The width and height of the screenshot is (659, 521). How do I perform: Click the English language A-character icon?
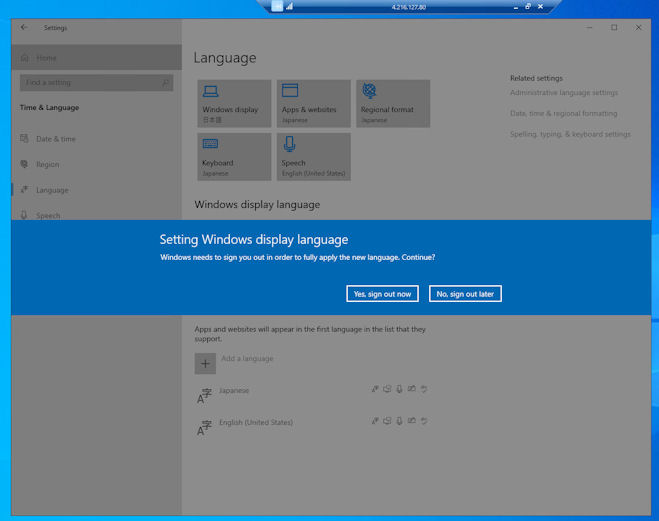pyautogui.click(x=204, y=428)
